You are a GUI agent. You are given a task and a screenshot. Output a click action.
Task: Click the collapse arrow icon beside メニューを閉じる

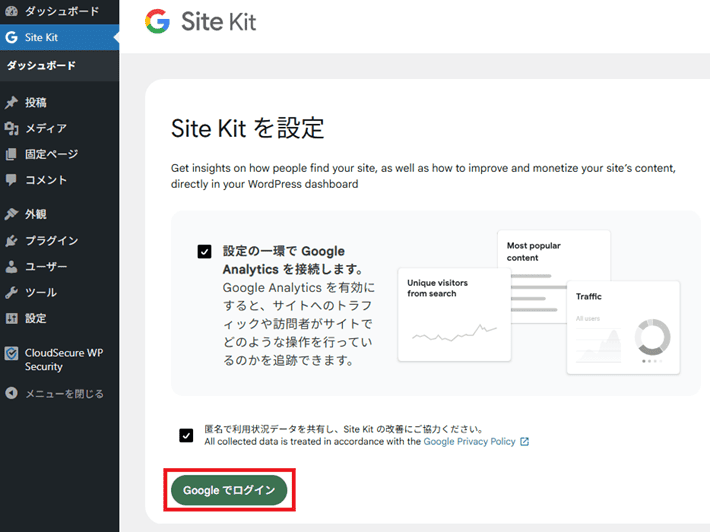[11, 393]
